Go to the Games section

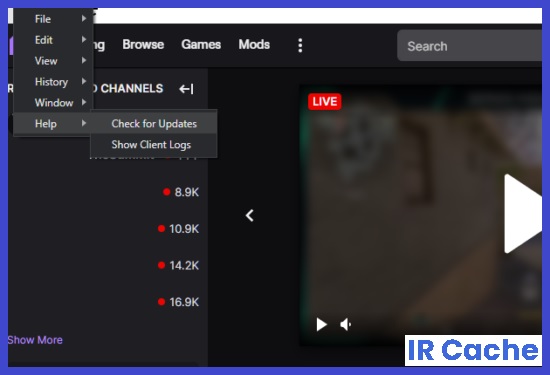click(201, 45)
